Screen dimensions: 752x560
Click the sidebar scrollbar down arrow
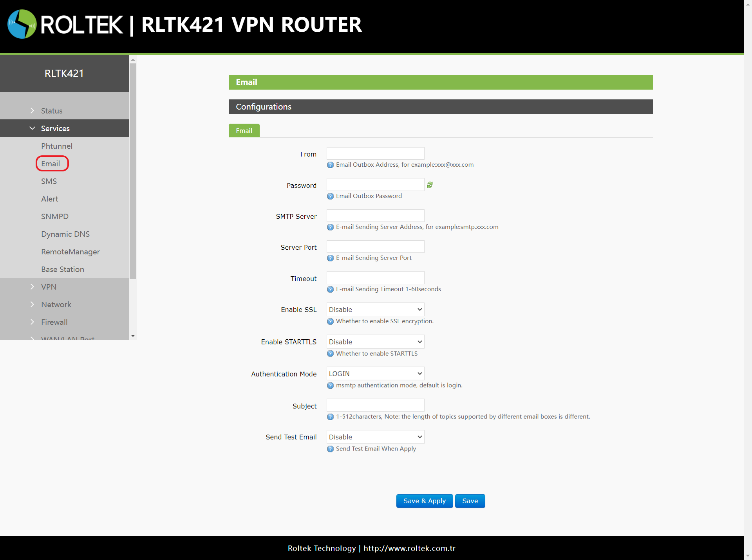tap(133, 336)
